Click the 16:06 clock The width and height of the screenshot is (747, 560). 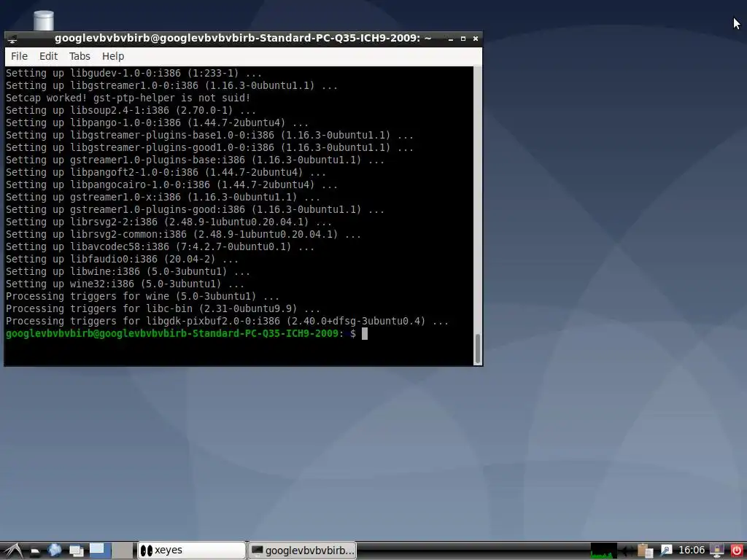pyautogui.click(x=692, y=551)
